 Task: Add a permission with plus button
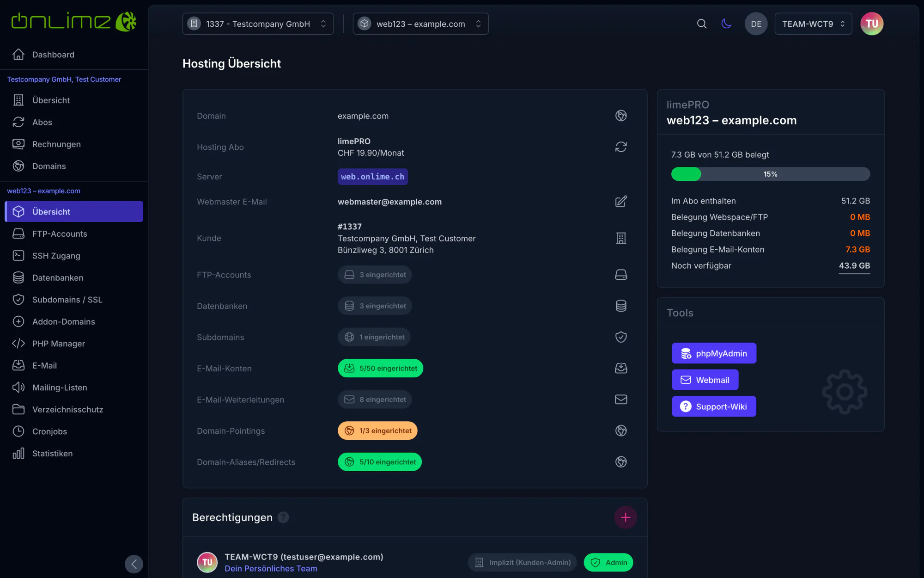pos(626,517)
